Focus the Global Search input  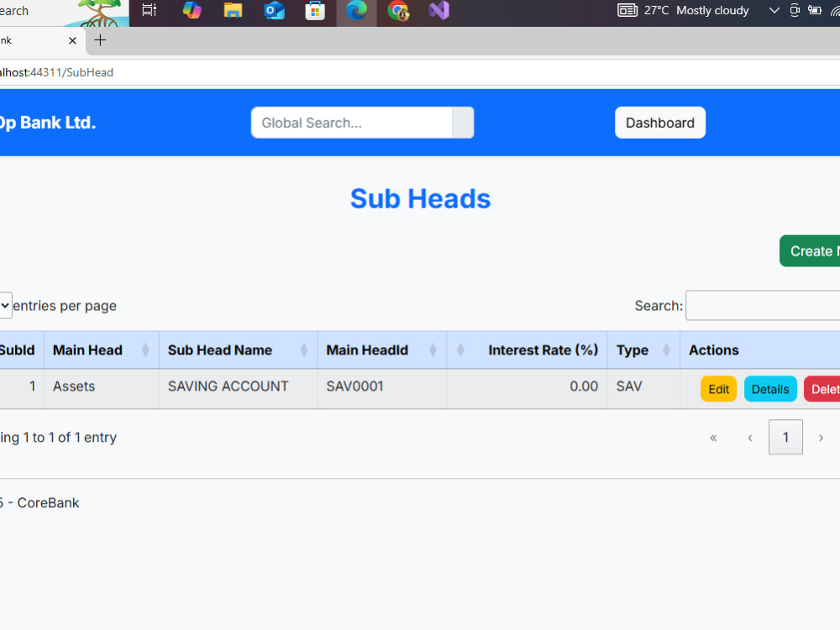352,123
